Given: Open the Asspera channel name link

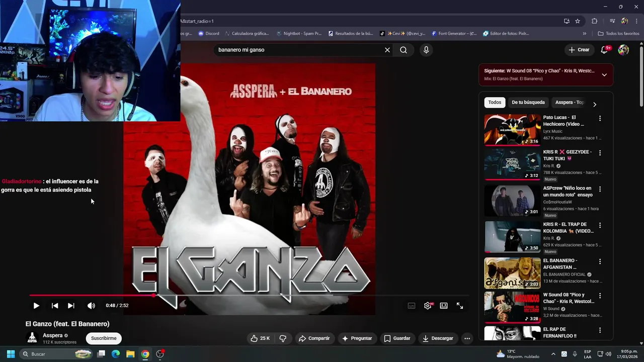Looking at the screenshot, I should [53, 335].
